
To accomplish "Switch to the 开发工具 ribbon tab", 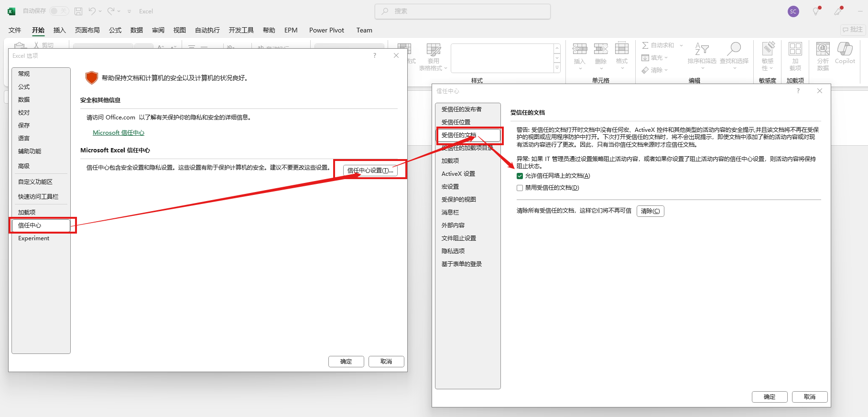I will click(x=241, y=30).
